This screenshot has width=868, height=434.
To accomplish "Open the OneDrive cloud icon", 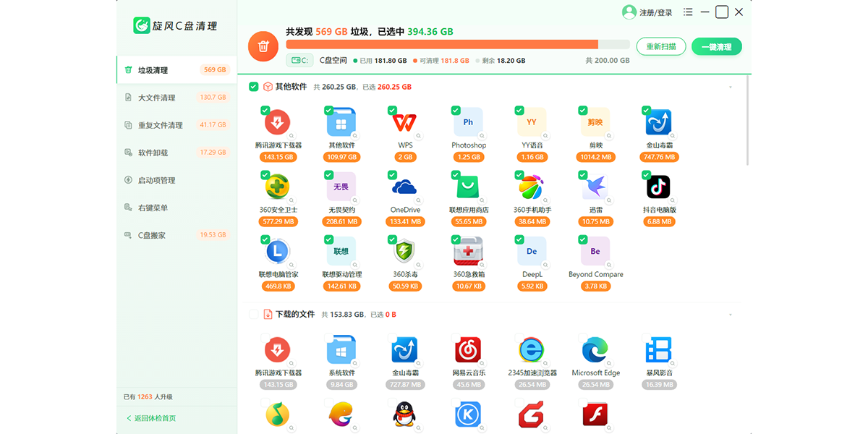I will pos(404,187).
